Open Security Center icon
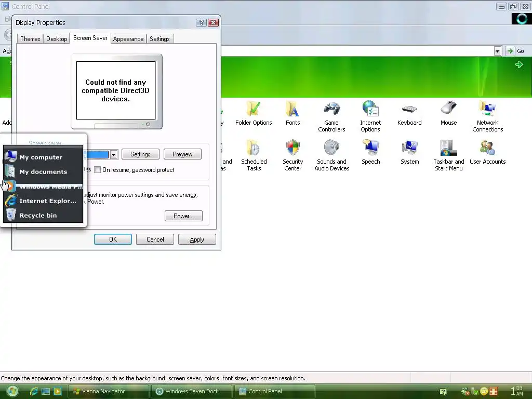532x399 pixels. coord(293,155)
